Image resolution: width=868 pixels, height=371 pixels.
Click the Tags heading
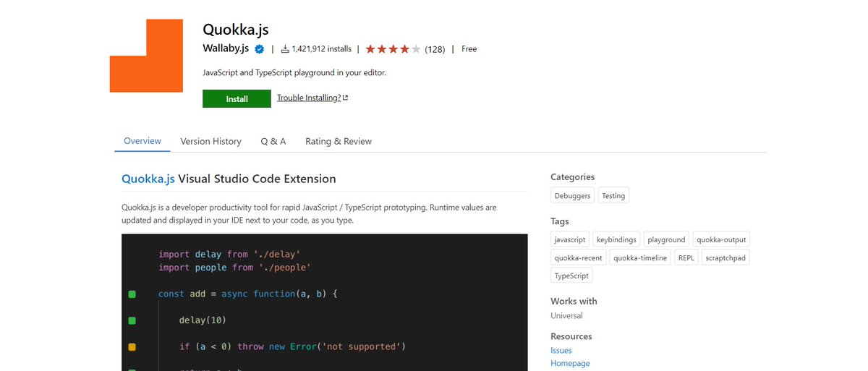[x=560, y=221]
